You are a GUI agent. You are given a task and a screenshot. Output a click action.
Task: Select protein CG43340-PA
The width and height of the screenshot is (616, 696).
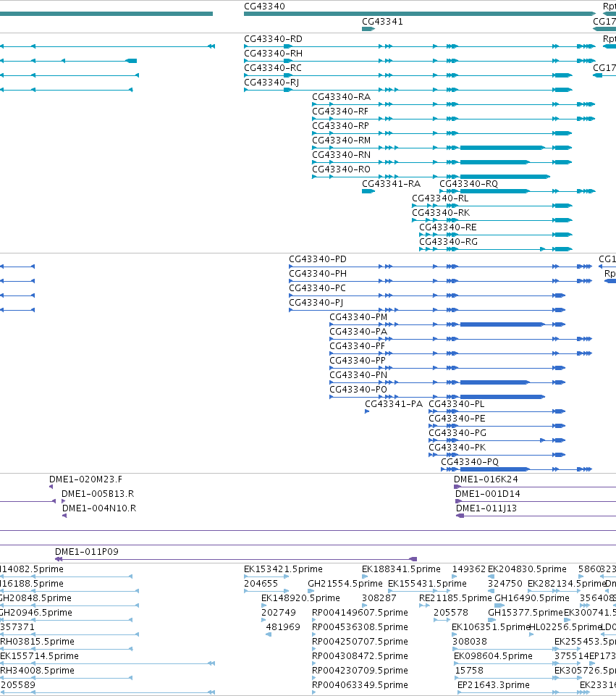[x=358, y=332]
